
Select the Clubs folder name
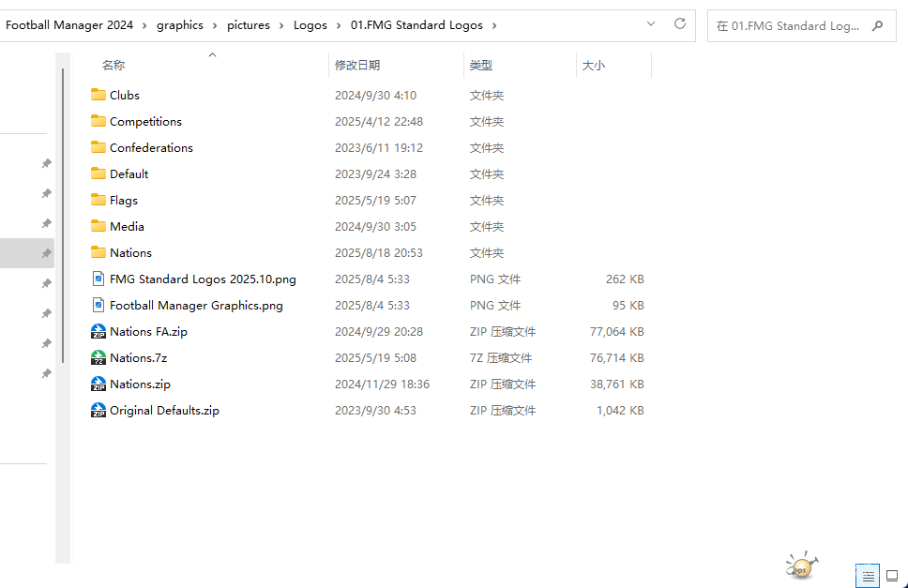pyautogui.click(x=125, y=95)
